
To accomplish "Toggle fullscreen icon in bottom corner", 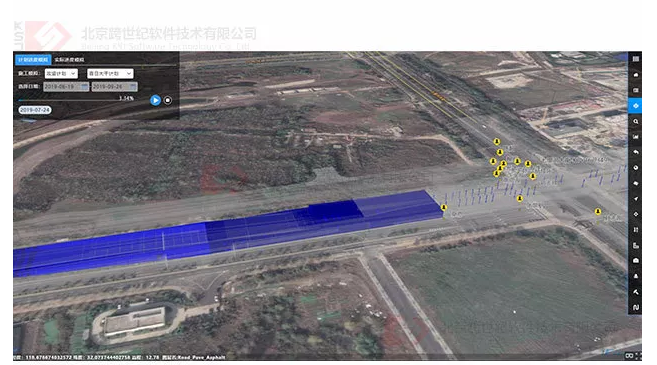I will 638,355.
